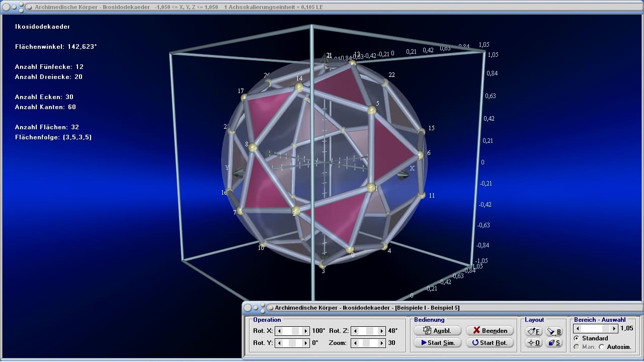Screen dimensions: 644x362
Task: Click the 48° Rot. Z value
Action: (393, 331)
